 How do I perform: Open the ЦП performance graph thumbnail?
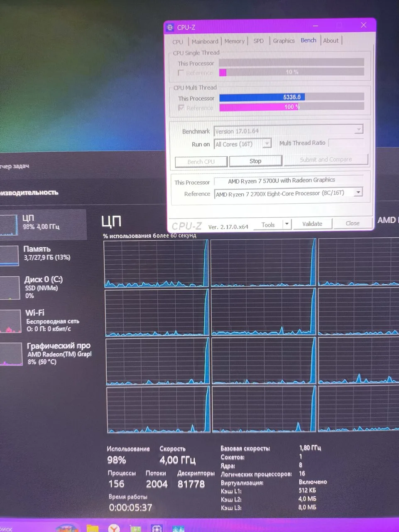tap(8, 225)
